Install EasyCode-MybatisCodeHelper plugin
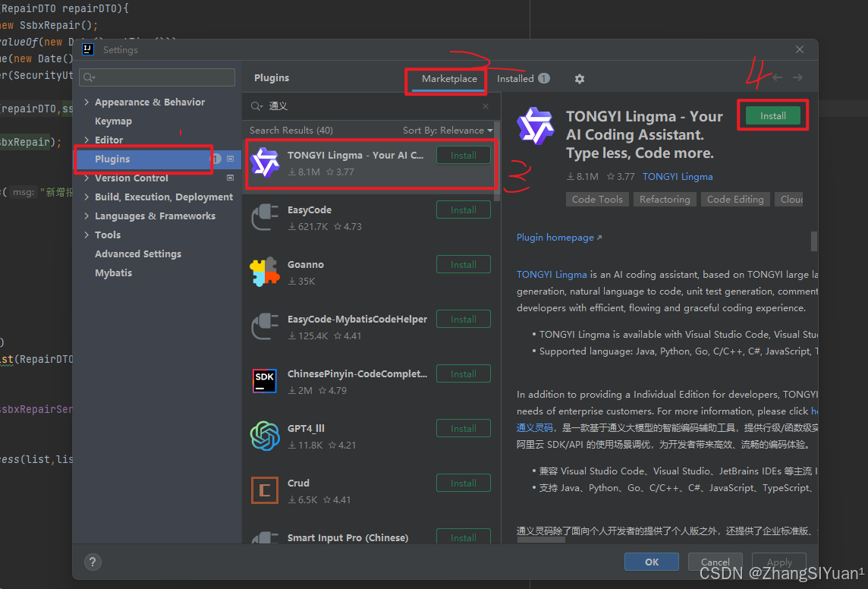The width and height of the screenshot is (868, 589). (464, 320)
